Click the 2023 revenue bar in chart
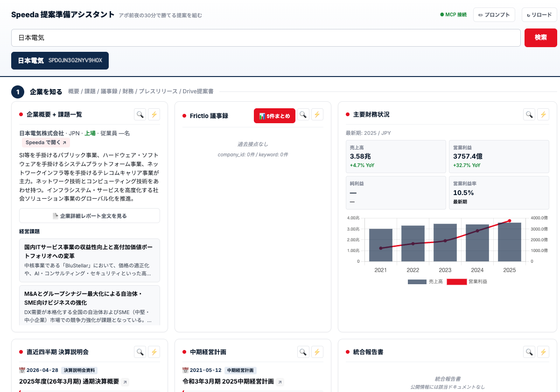 coord(445,243)
